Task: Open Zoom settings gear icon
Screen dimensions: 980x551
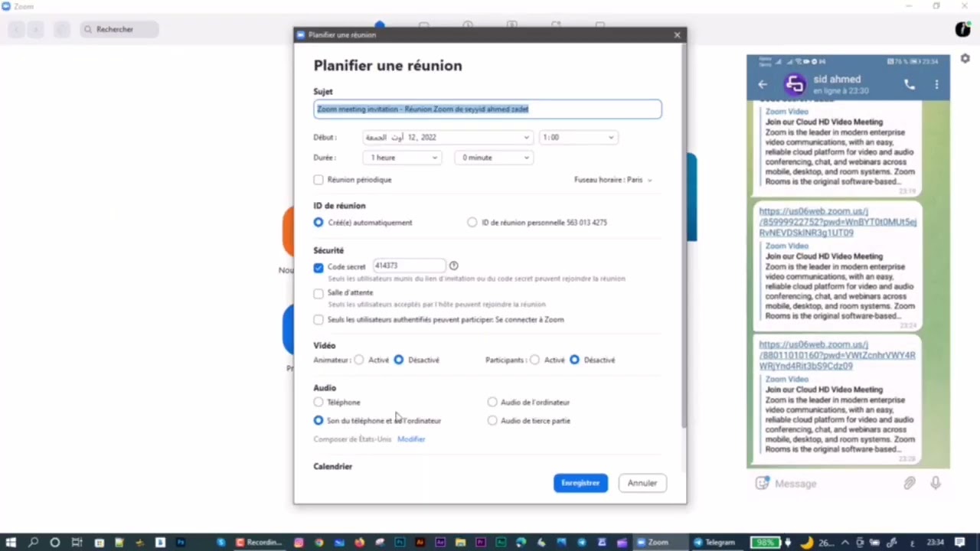Action: [x=965, y=59]
